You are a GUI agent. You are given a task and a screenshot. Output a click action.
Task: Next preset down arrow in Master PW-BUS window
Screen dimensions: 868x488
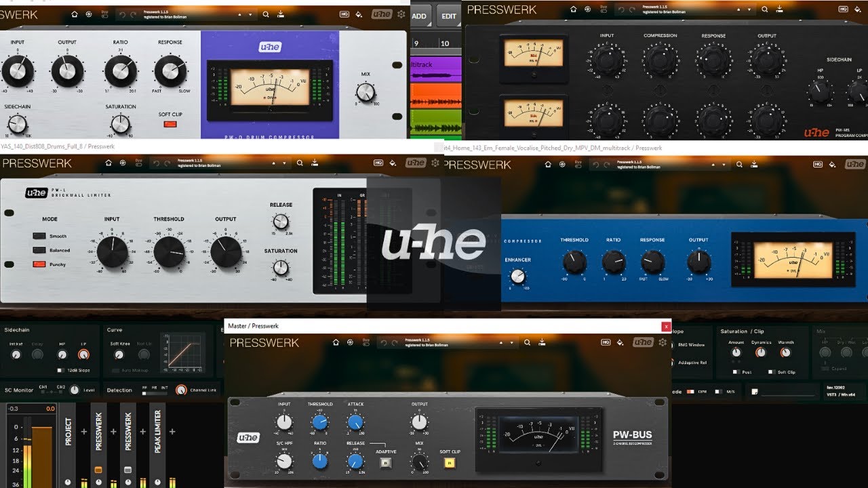511,342
